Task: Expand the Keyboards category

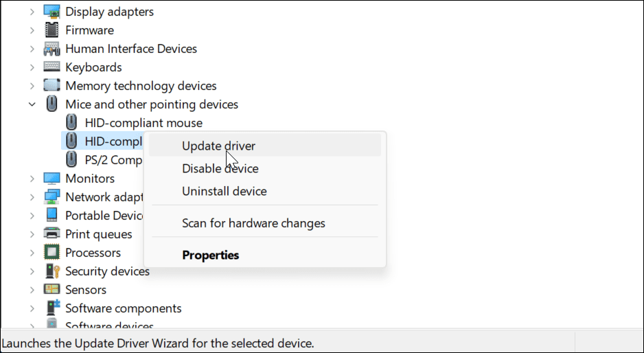Action: (x=32, y=67)
